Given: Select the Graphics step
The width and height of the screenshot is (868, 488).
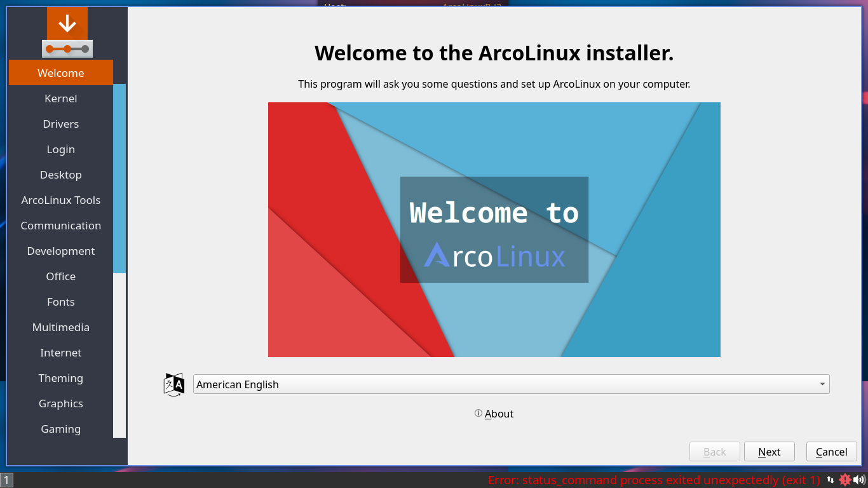Looking at the screenshot, I should 61,403.
